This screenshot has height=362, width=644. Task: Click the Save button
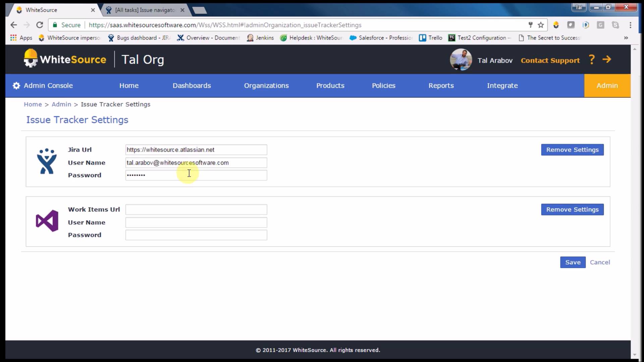573,262
